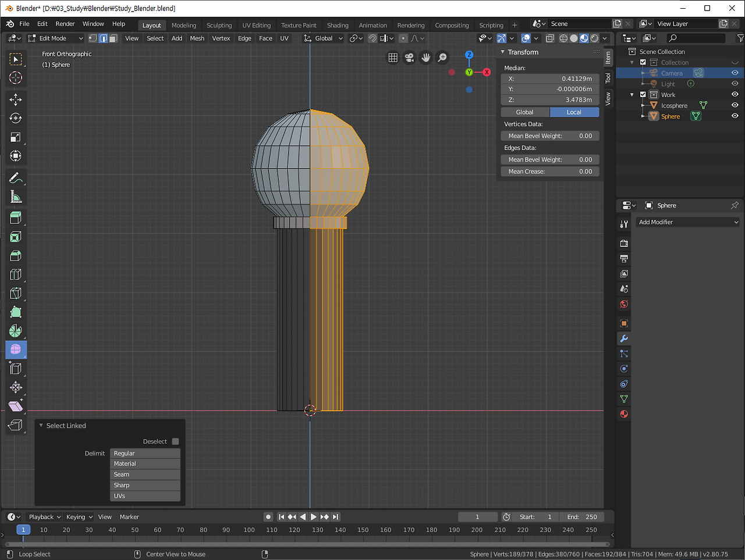
Task: Open the Mesh menu in viewport header
Action: tap(197, 38)
